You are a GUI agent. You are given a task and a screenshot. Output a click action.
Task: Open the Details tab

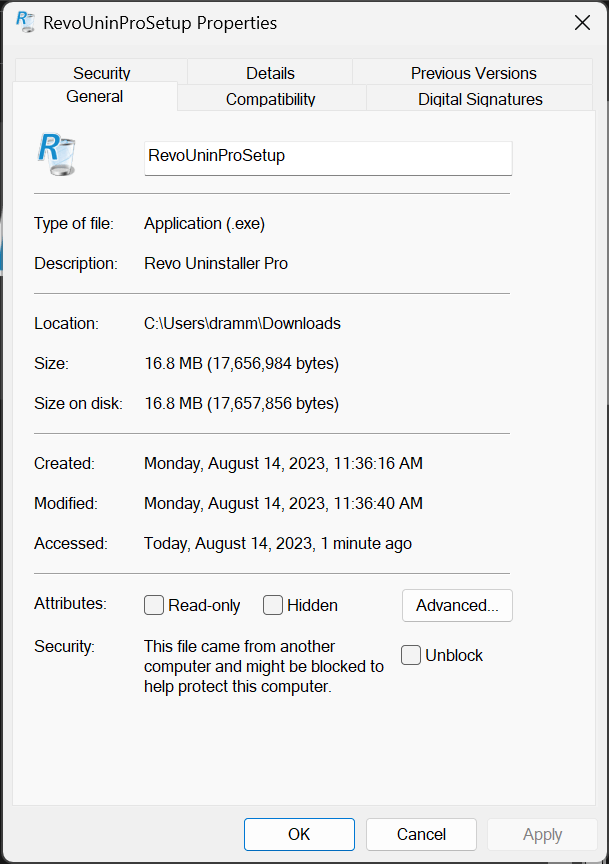click(270, 73)
